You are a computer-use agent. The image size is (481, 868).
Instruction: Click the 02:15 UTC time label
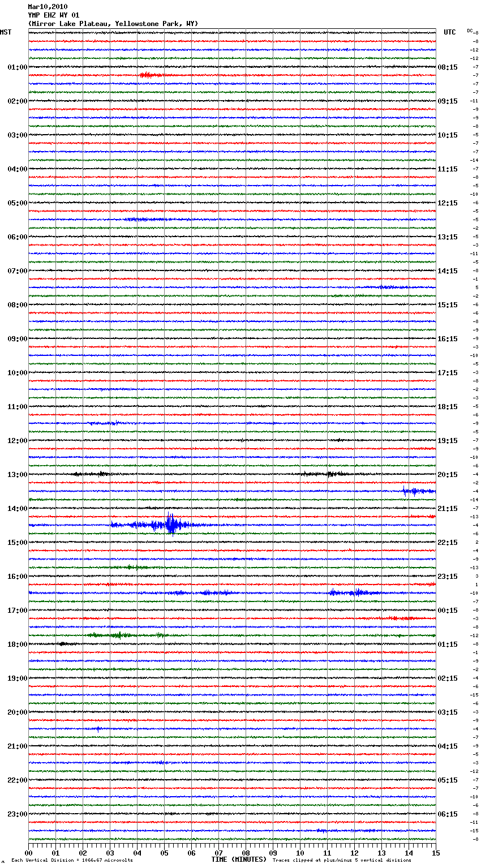click(448, 678)
